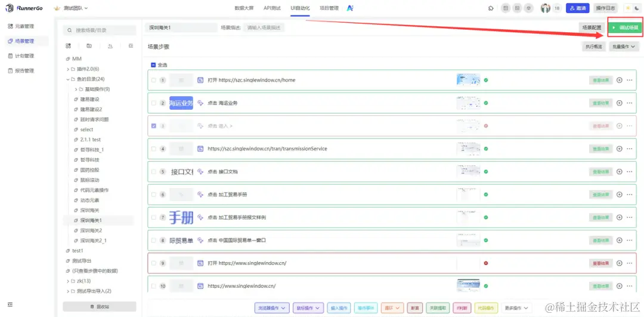Image resolution: width=644 pixels, height=317 pixels.
Task: Uncheck the checkbox for step 3
Action: [x=154, y=126]
